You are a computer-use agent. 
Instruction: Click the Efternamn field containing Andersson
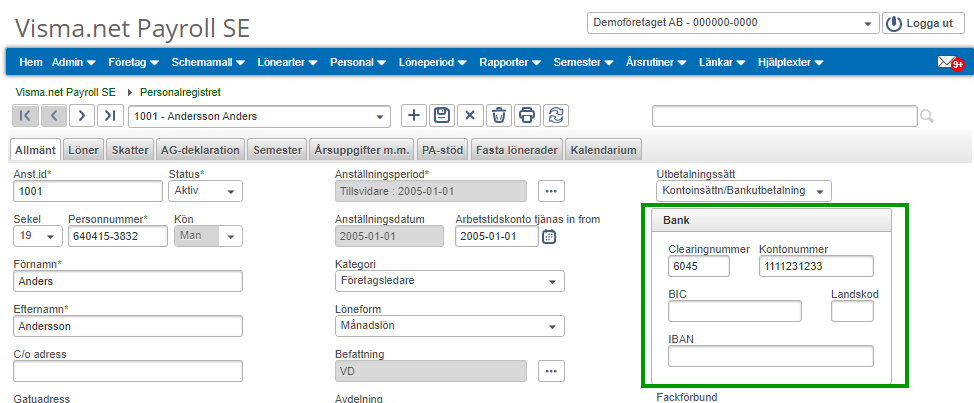coord(128,326)
